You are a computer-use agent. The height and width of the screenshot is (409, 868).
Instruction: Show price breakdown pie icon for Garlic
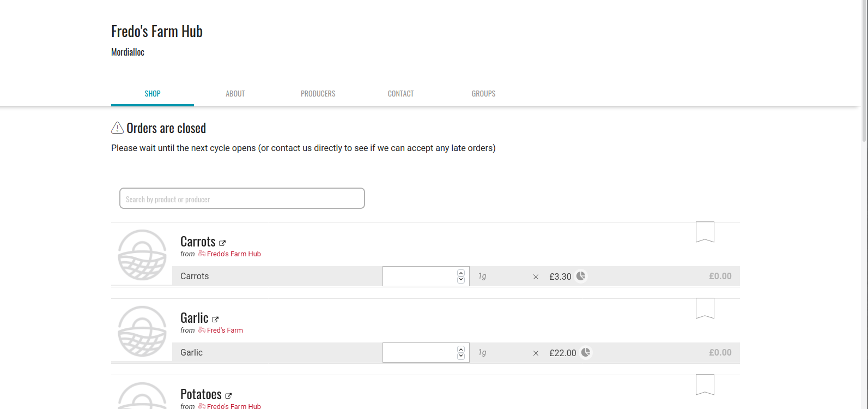(586, 352)
